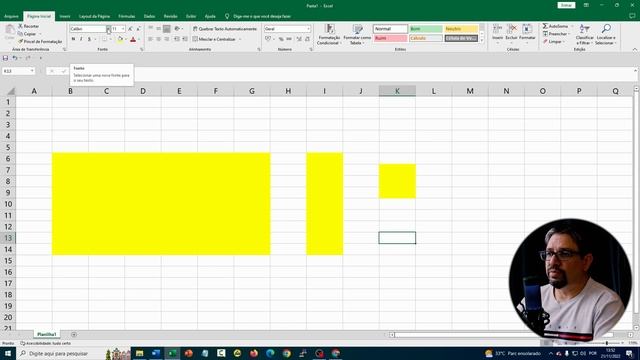This screenshot has height=360, width=640.
Task: Switch to Layout da Página tab
Action: (94, 16)
